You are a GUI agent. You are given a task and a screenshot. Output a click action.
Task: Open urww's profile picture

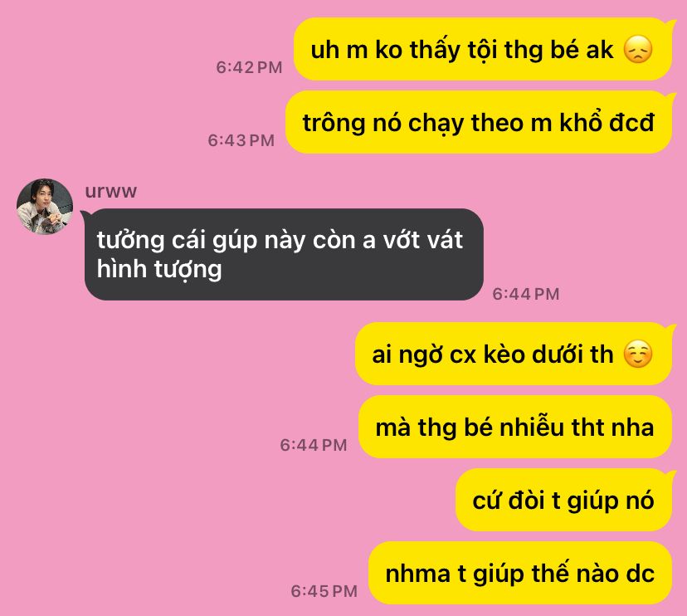click(45, 207)
